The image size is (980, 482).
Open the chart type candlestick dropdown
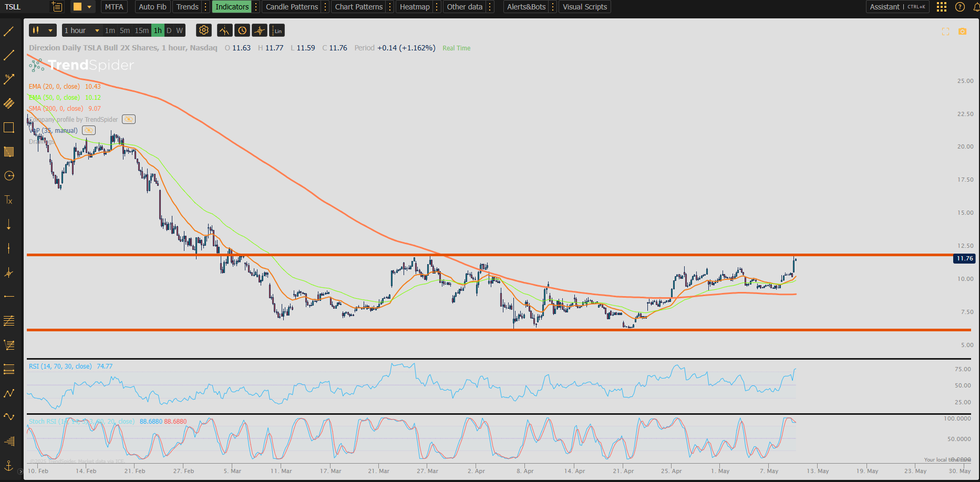click(43, 30)
